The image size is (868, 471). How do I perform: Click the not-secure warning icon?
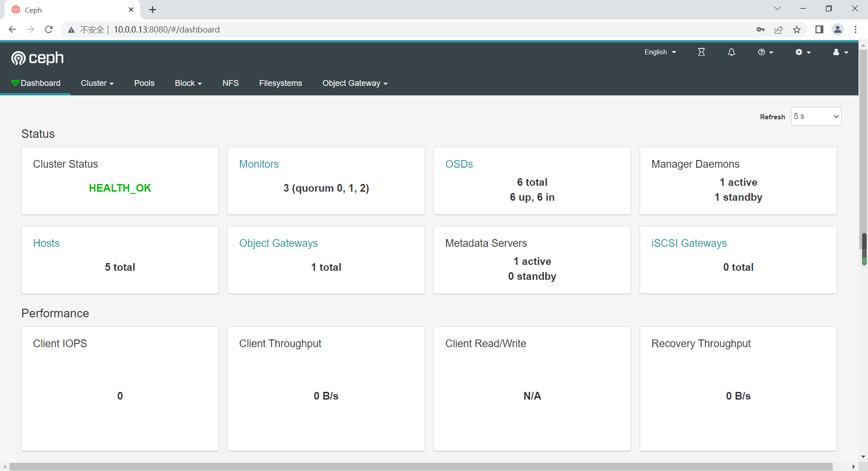point(71,30)
